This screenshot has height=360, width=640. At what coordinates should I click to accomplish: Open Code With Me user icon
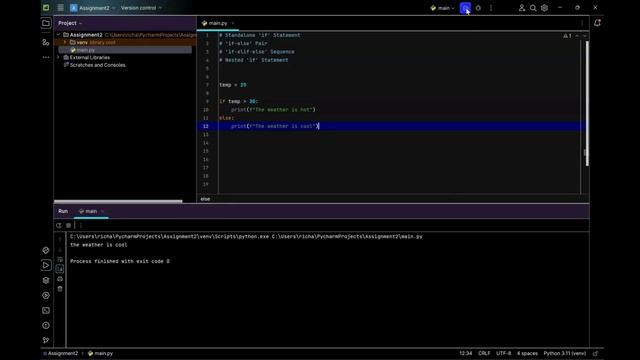point(522,8)
